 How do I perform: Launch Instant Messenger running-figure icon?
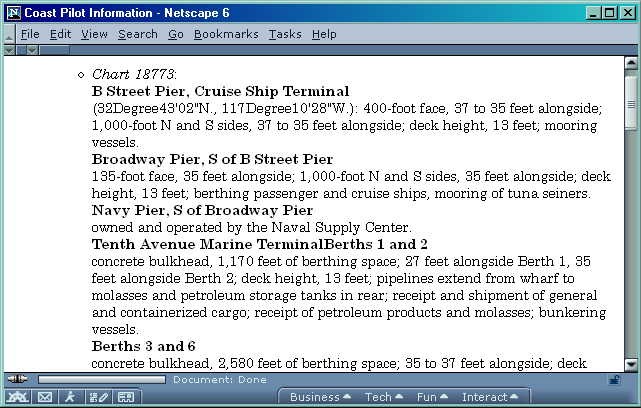point(70,397)
